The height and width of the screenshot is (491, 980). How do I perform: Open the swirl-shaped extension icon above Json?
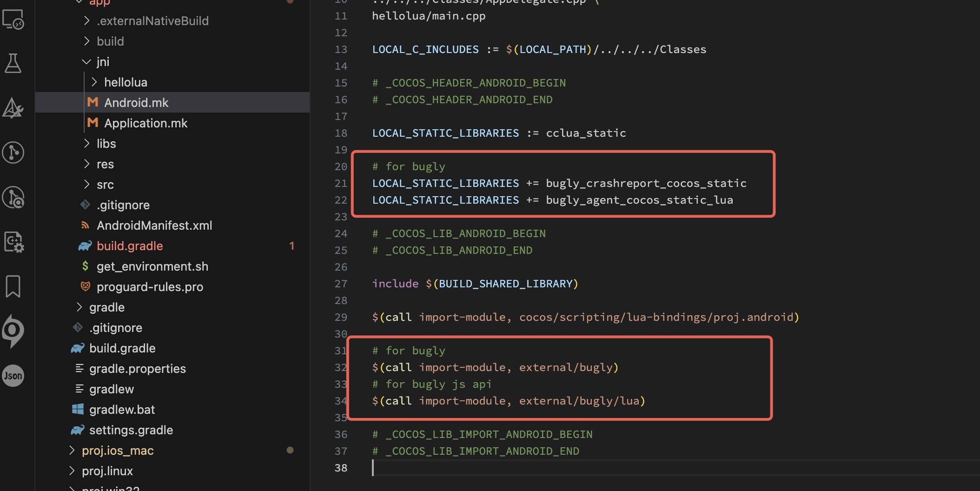tap(13, 331)
